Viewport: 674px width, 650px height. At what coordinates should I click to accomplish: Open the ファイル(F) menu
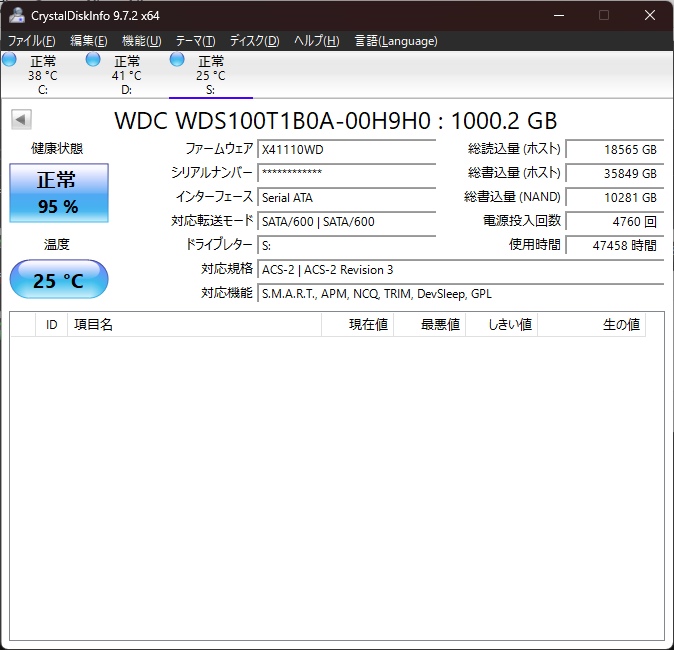coord(31,41)
